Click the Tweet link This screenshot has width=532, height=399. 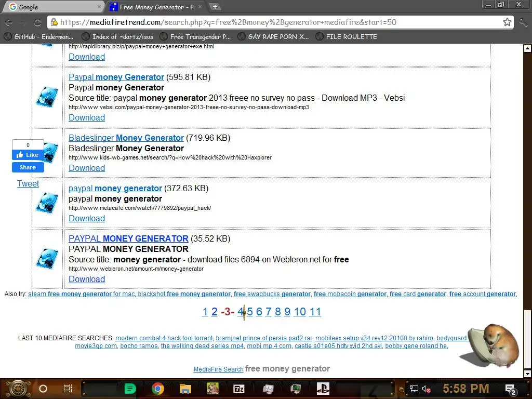click(x=28, y=183)
